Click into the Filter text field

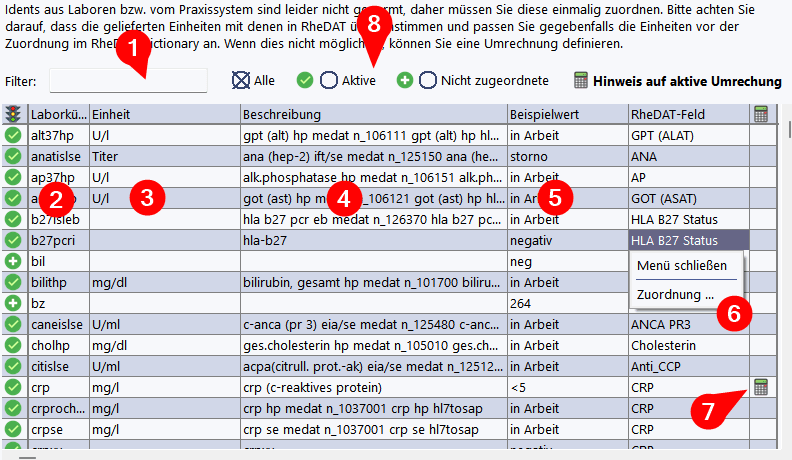128,81
